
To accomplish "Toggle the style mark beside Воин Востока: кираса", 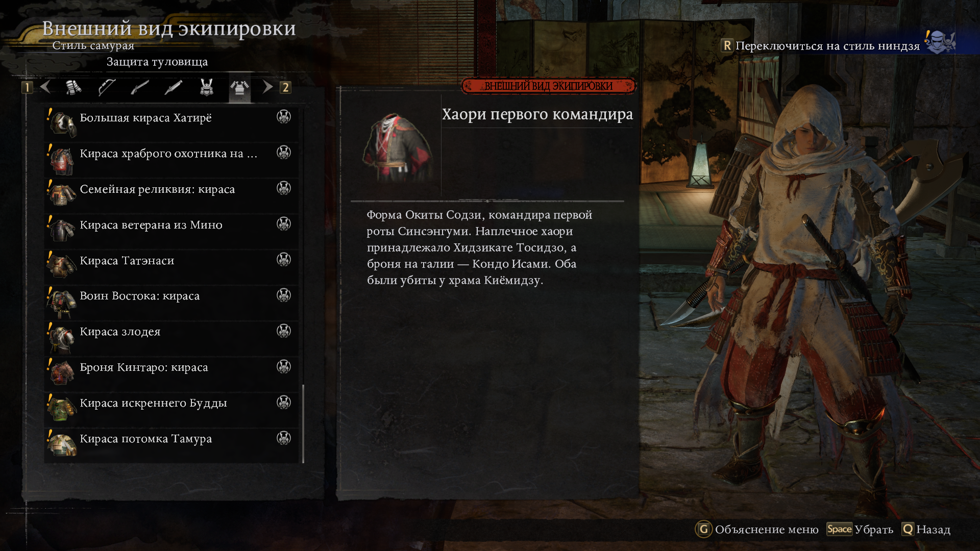I will 284,295.
